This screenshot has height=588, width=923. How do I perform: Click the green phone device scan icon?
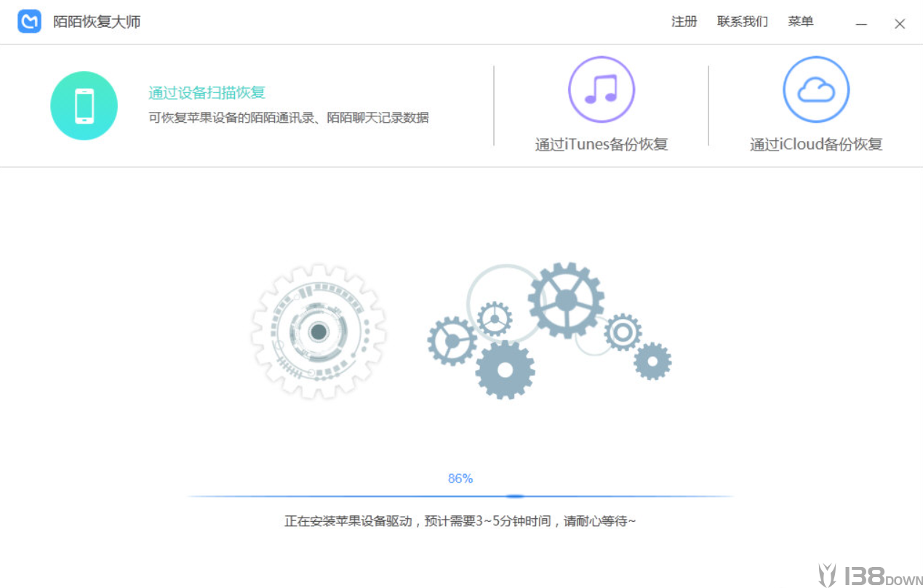point(84,105)
